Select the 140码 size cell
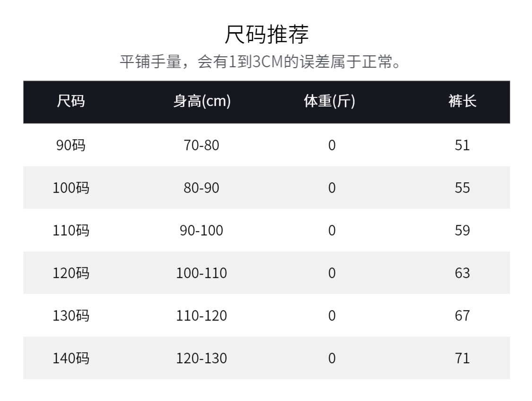This screenshot has height=401, width=532. [x=71, y=358]
